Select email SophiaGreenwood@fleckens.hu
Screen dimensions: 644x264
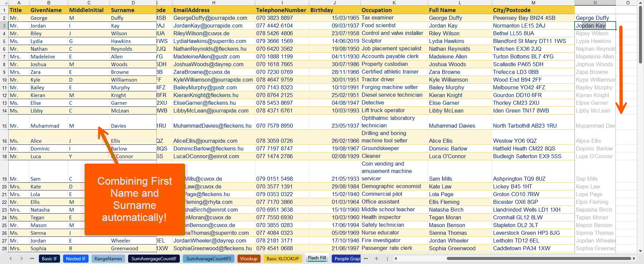[214, 248]
